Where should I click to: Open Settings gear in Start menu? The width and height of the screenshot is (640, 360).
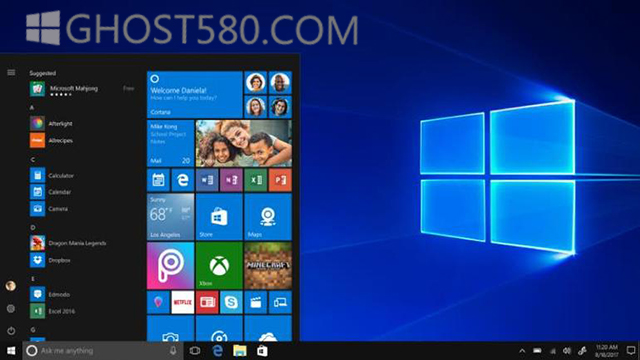[x=11, y=309]
